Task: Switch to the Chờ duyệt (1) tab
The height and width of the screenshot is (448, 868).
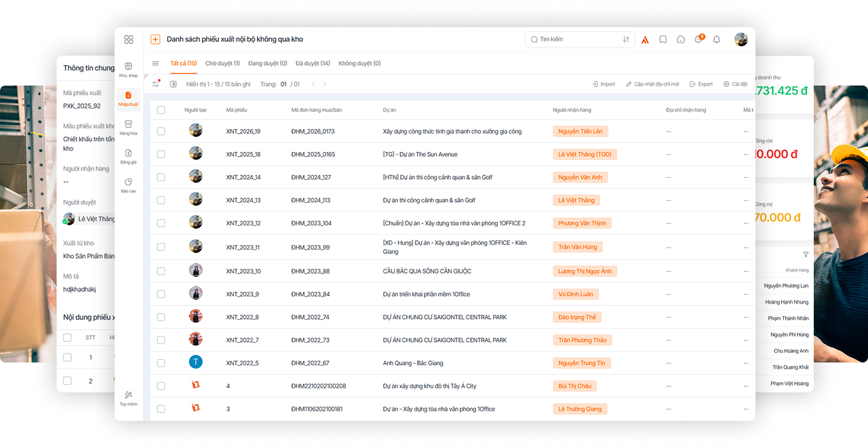Action: 222,63
